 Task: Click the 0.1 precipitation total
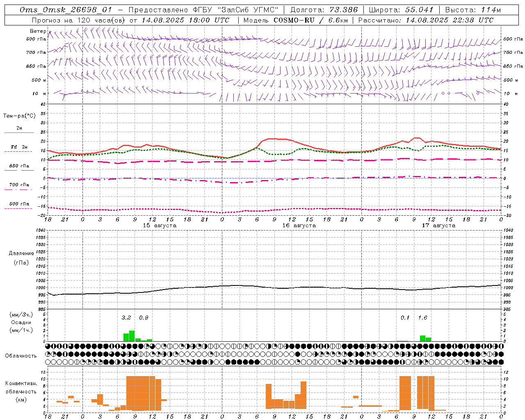point(405,317)
